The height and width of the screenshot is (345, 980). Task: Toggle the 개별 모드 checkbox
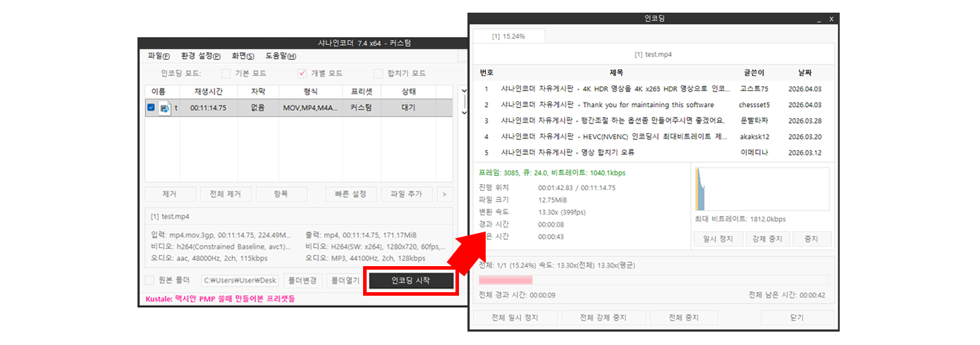(x=302, y=73)
